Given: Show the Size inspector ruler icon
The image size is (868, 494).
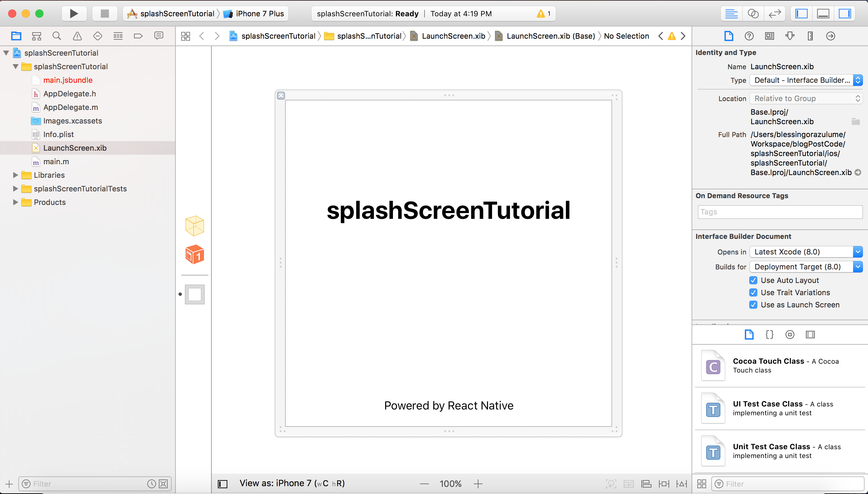Looking at the screenshot, I should (x=810, y=36).
